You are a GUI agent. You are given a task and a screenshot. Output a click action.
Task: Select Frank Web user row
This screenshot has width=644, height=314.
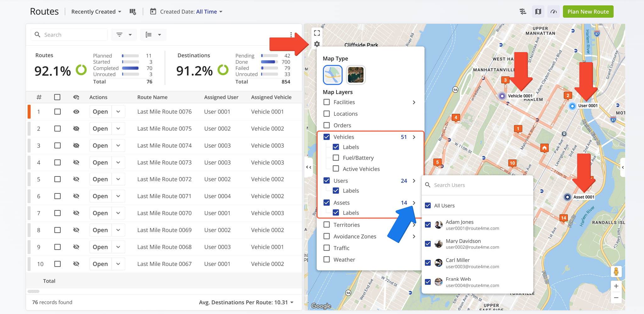tap(477, 282)
